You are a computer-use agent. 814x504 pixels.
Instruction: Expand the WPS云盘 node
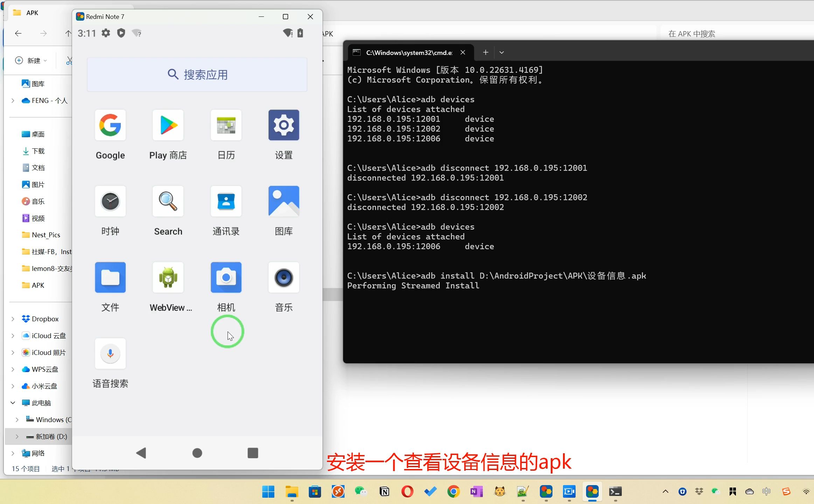(13, 369)
